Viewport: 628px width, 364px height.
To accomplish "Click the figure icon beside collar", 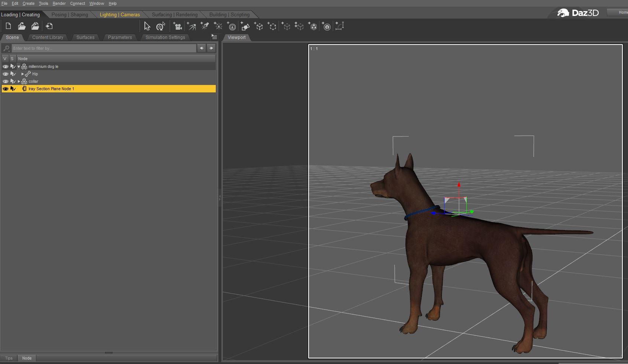I will [24, 81].
